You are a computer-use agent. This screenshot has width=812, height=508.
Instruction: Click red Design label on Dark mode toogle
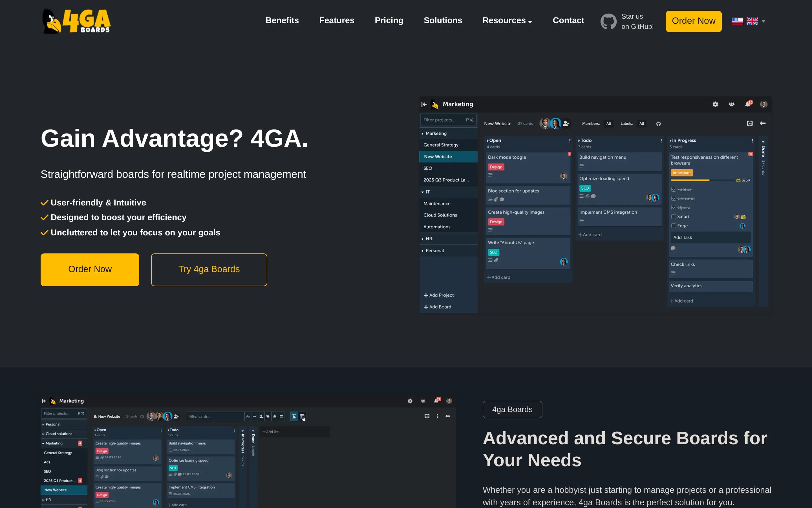coord(496,167)
